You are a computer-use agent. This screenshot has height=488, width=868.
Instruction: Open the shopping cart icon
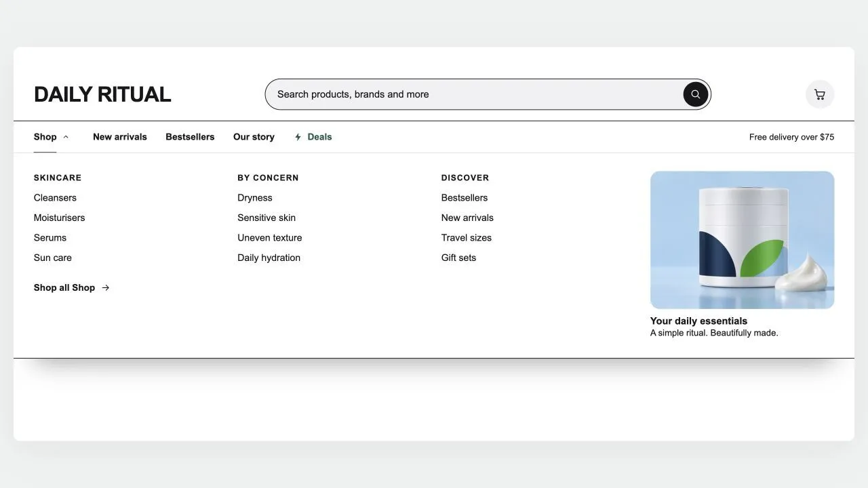click(820, 94)
